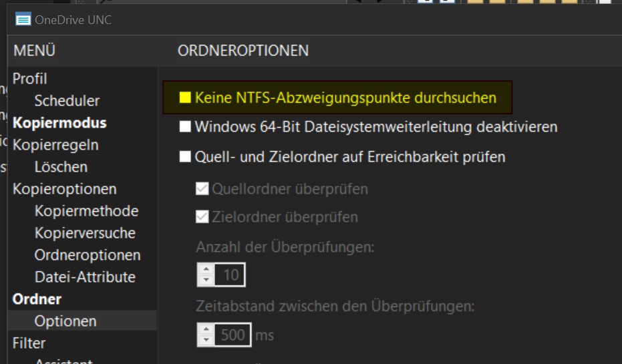Decrease Zeitabstand value using down arrow
This screenshot has width=622, height=364.
pyautogui.click(x=207, y=339)
